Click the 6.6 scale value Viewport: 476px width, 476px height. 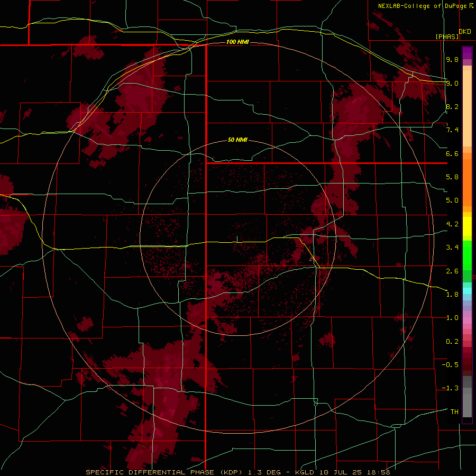click(x=452, y=154)
